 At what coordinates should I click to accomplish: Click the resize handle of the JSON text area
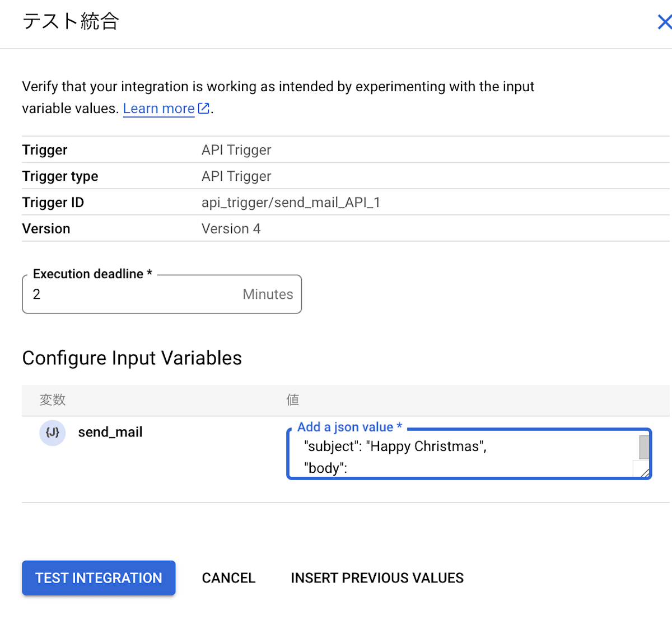pyautogui.click(x=645, y=473)
